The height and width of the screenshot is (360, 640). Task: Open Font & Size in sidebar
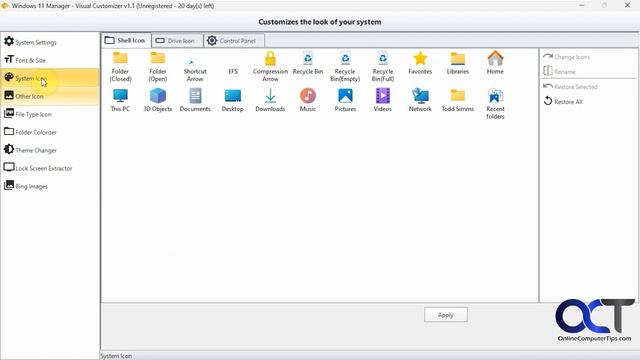(x=50, y=60)
